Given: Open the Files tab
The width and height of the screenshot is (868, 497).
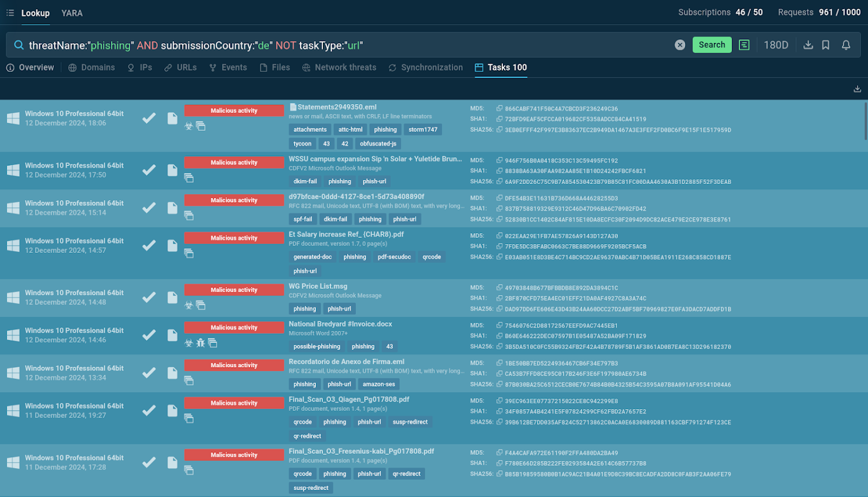Looking at the screenshot, I should click(275, 68).
